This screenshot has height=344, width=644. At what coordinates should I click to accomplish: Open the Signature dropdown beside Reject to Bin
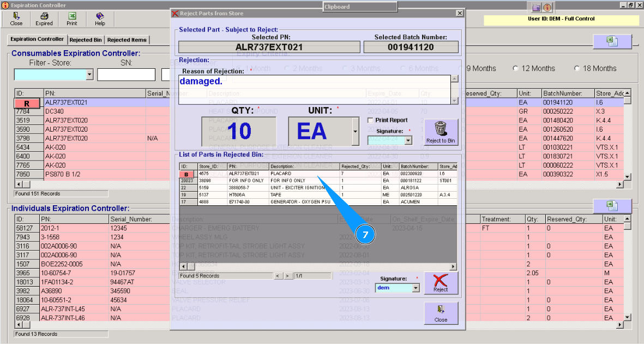tap(408, 140)
